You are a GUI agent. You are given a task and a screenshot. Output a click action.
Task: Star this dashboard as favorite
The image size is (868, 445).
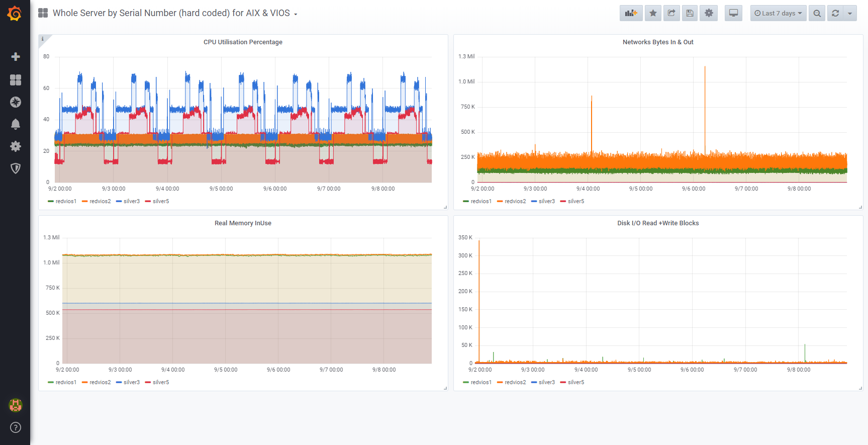pyautogui.click(x=653, y=13)
